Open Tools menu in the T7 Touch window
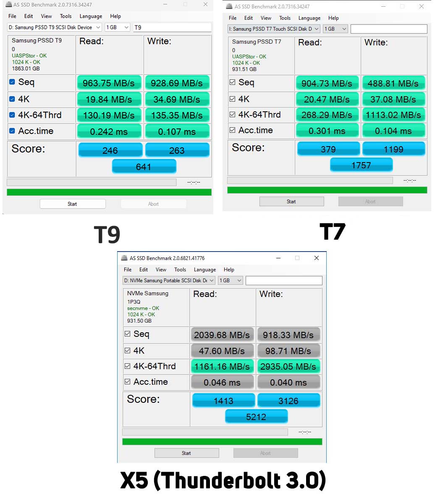Screen dimensions: 448x499 pyautogui.click(x=285, y=18)
